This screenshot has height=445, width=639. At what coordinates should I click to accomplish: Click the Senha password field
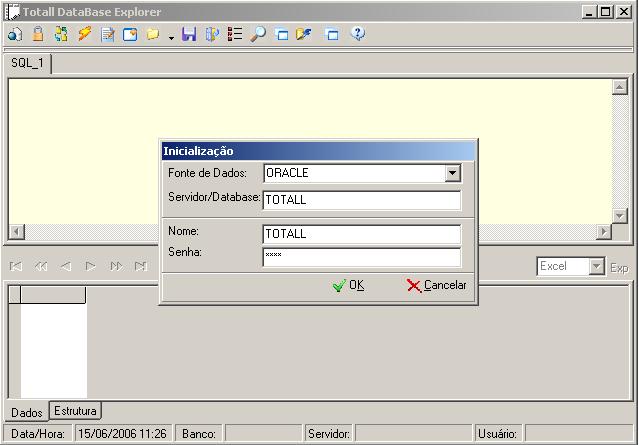(362, 257)
